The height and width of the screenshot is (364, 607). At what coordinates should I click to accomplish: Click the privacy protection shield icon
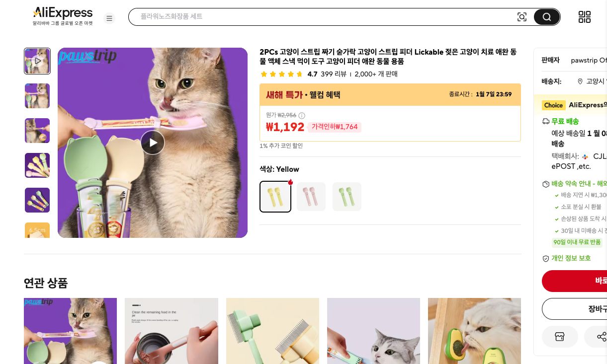click(546, 258)
